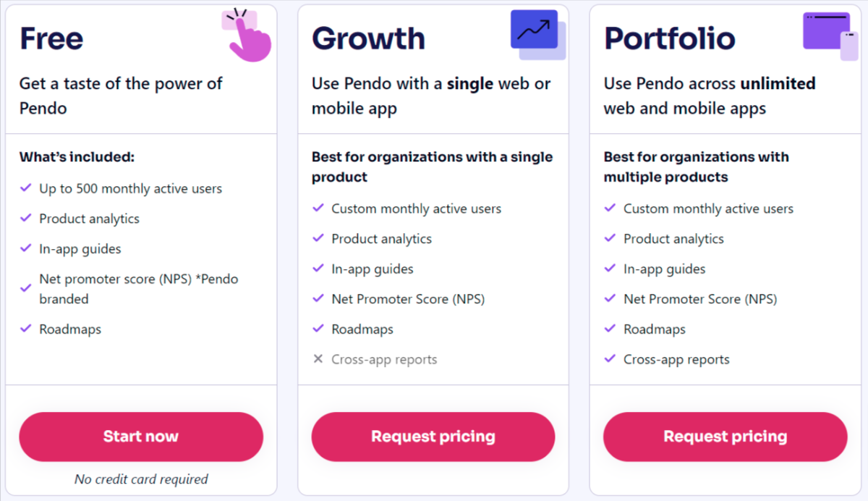Click checkmark beside Growth Custom monthly active users
This screenshot has width=868, height=501.
(x=318, y=209)
